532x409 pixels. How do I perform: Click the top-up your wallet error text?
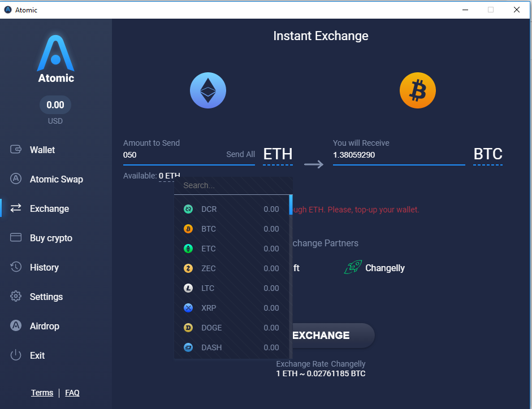pyautogui.click(x=356, y=210)
